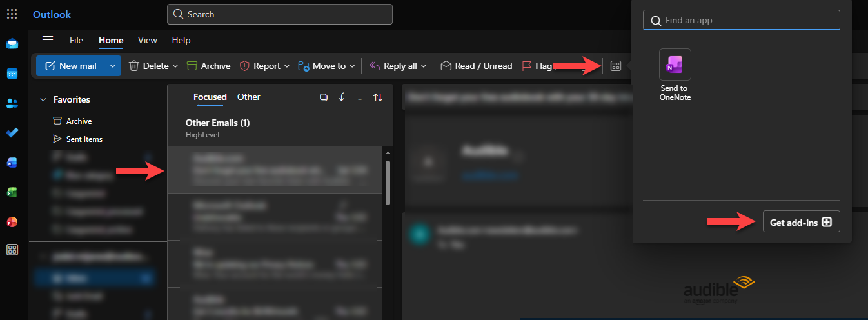
Task: Click the New mail button
Action: [70, 66]
